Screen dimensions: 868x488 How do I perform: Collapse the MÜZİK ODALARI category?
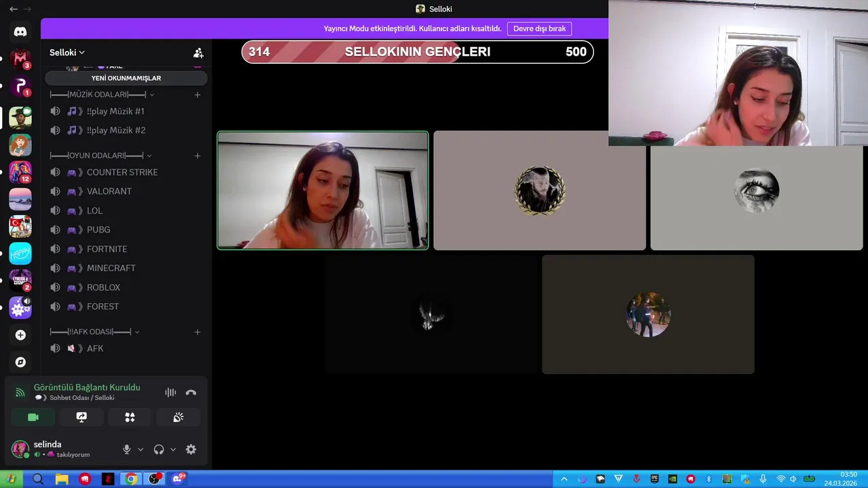tap(102, 95)
